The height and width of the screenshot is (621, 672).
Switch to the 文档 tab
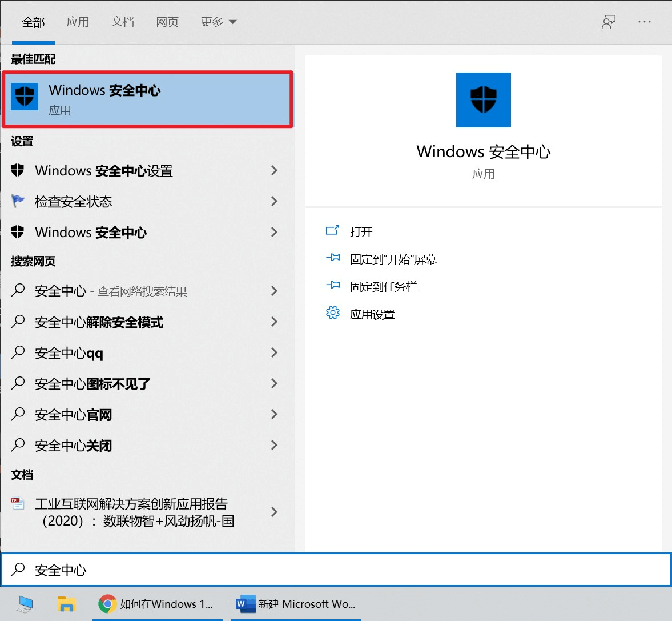tap(122, 21)
